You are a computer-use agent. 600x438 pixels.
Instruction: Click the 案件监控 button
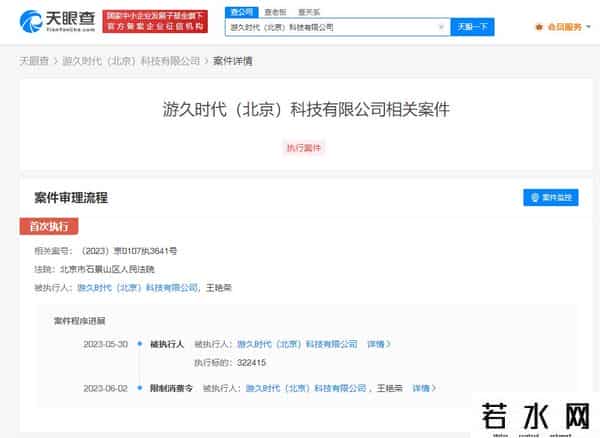coord(551,197)
